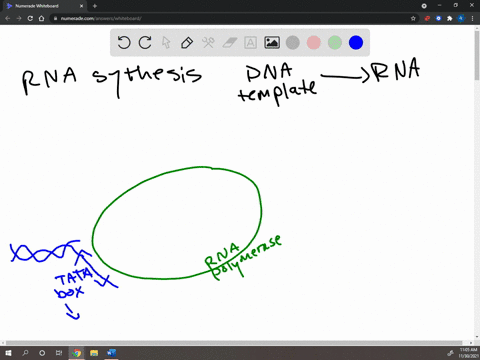Image resolution: width=480 pixels, height=360 pixels.
Task: Pick the pink color swatch
Action: [x=314, y=43]
